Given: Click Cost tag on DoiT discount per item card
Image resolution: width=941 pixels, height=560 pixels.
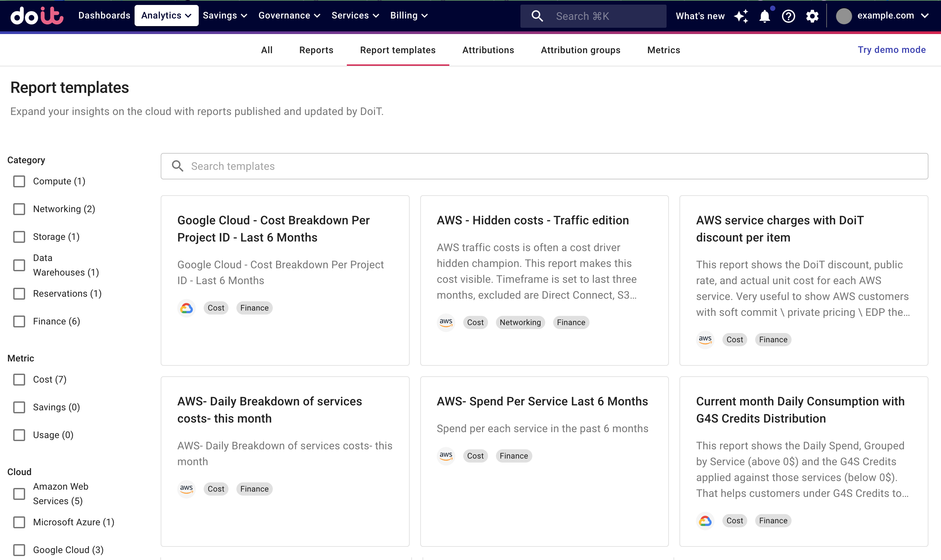Looking at the screenshot, I should [x=734, y=340].
